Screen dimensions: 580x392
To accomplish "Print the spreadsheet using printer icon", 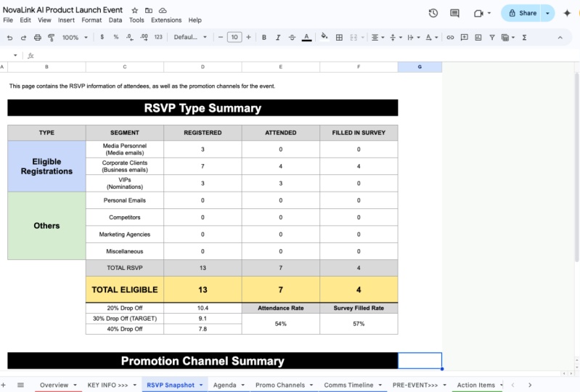I will click(37, 37).
